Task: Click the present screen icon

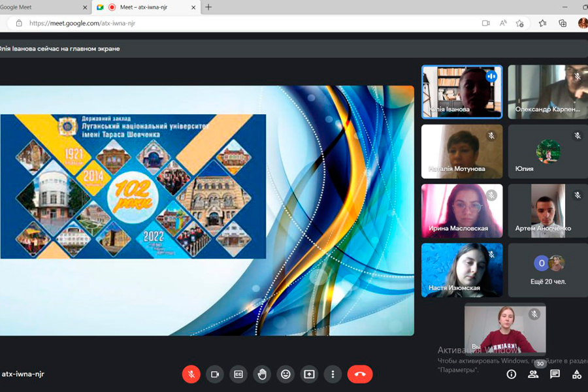Action: pos(309,374)
